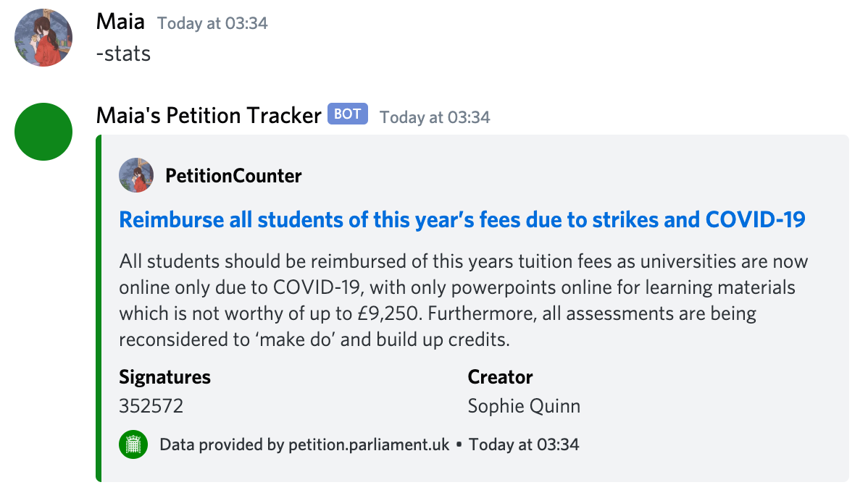Select the signature count 352572
The image size is (868, 498).
coord(151,406)
